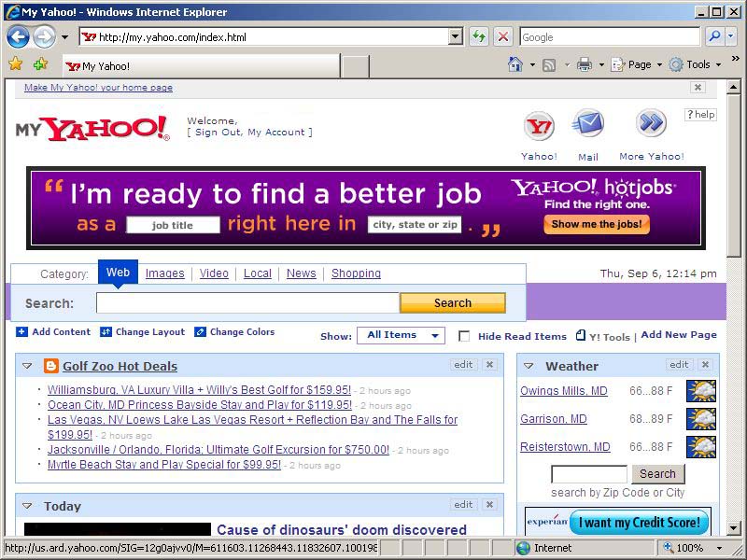Click the weather Zip Code search box
Viewport: 747px width, 560px height.
point(589,474)
